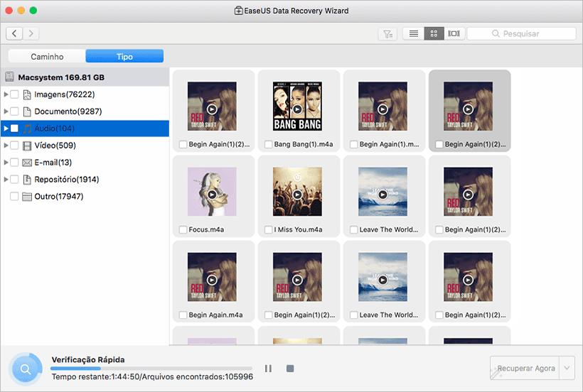Click the magnifier scan status icon
583x392 pixels.
pos(26,369)
